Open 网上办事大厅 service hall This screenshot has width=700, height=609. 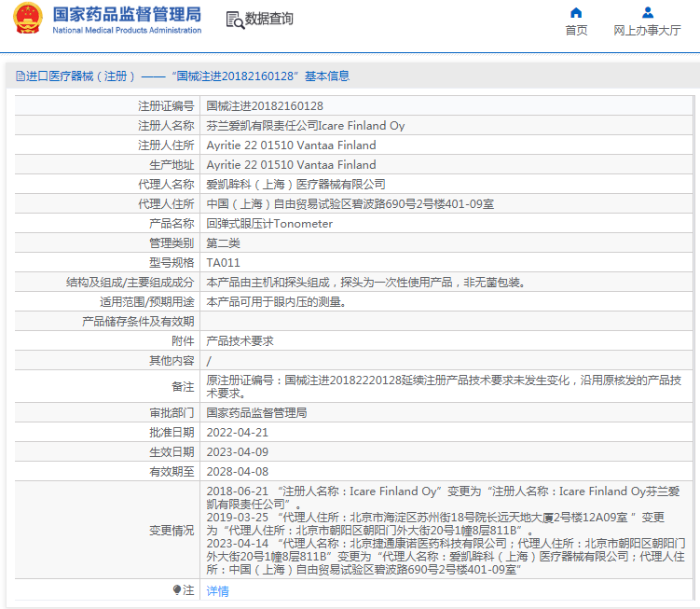(x=647, y=30)
